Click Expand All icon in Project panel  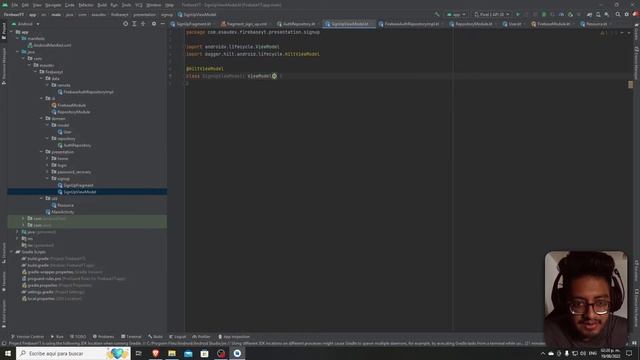click(134, 24)
